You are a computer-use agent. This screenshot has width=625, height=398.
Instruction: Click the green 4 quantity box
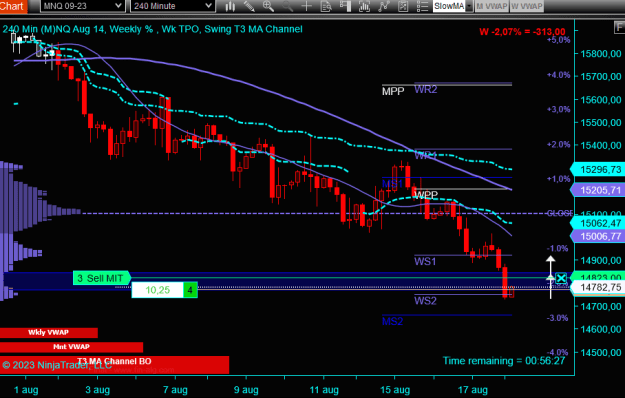[190, 290]
